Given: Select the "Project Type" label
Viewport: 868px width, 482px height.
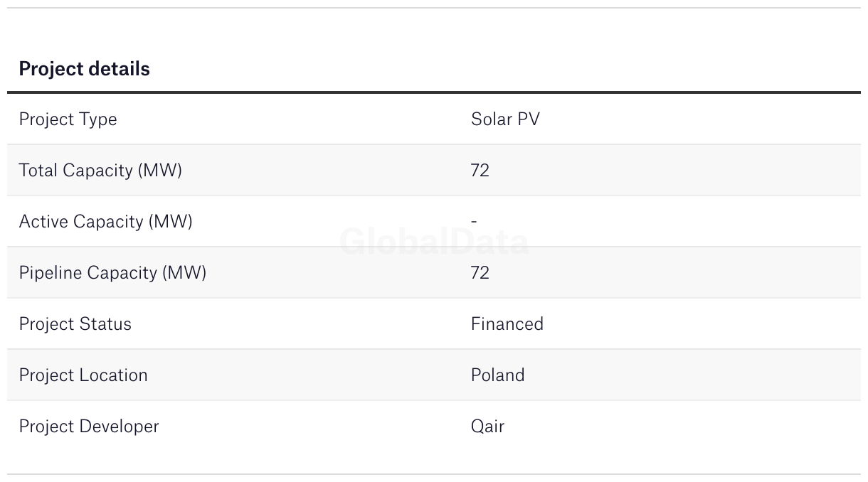Looking at the screenshot, I should coord(68,119).
